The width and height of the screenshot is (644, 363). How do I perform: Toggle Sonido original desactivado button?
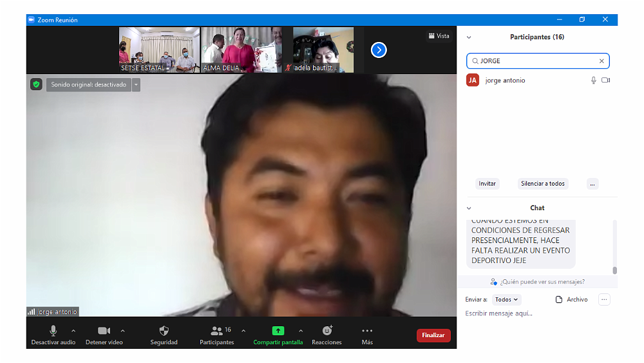coord(88,84)
